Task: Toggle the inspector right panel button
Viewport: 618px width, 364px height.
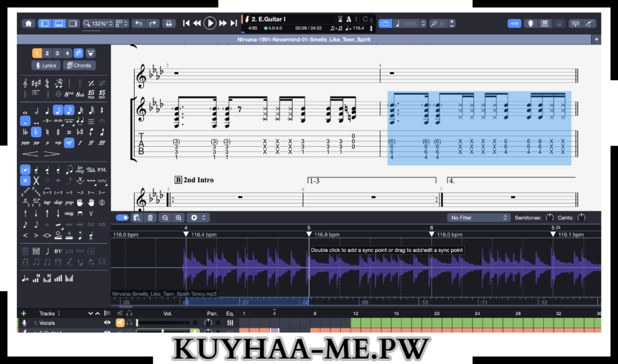Action: [x=73, y=24]
